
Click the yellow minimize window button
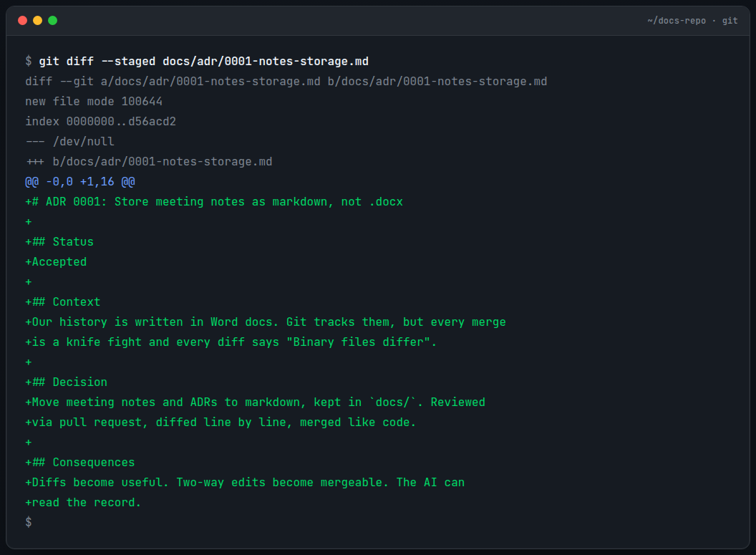[x=38, y=20]
